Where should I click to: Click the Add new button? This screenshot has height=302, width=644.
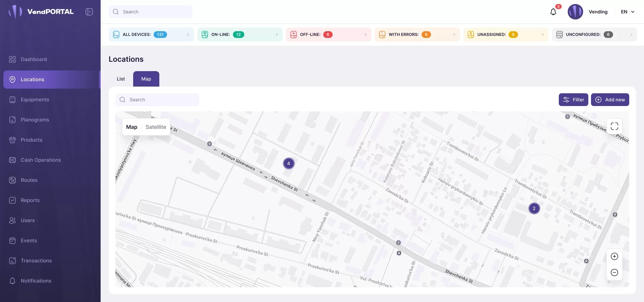pyautogui.click(x=610, y=100)
